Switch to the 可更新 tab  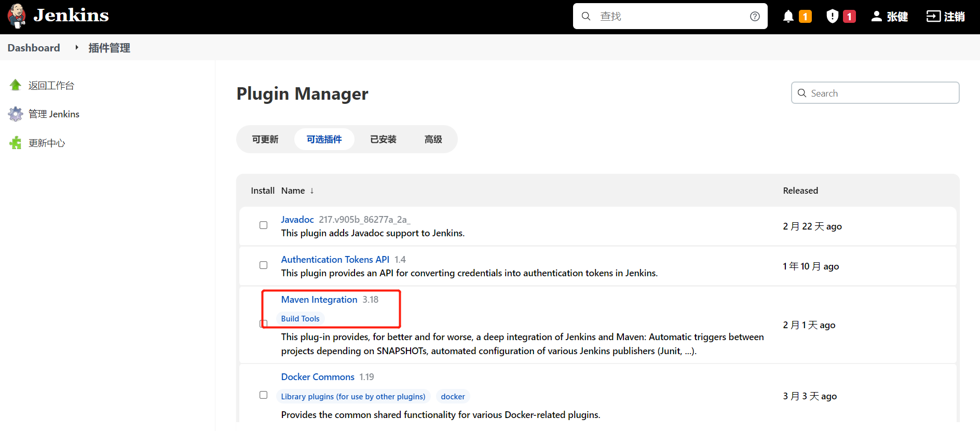pyautogui.click(x=265, y=139)
